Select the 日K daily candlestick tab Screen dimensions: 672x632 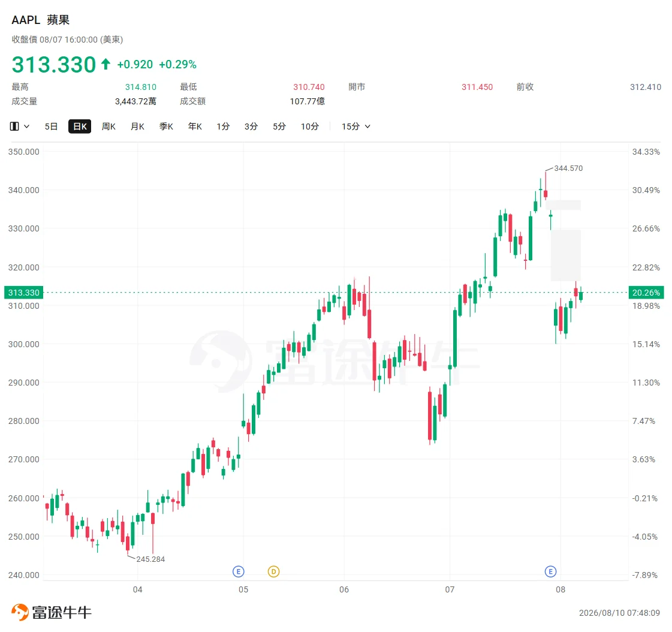coord(80,127)
